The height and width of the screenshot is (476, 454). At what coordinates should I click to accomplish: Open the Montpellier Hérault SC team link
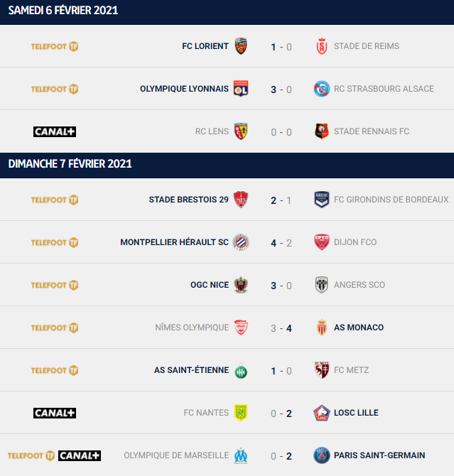click(174, 242)
